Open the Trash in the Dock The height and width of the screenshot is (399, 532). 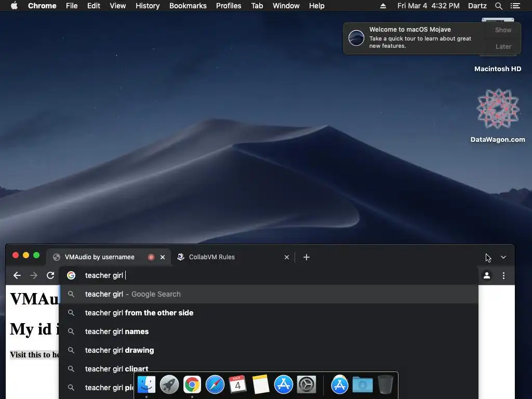tap(385, 385)
